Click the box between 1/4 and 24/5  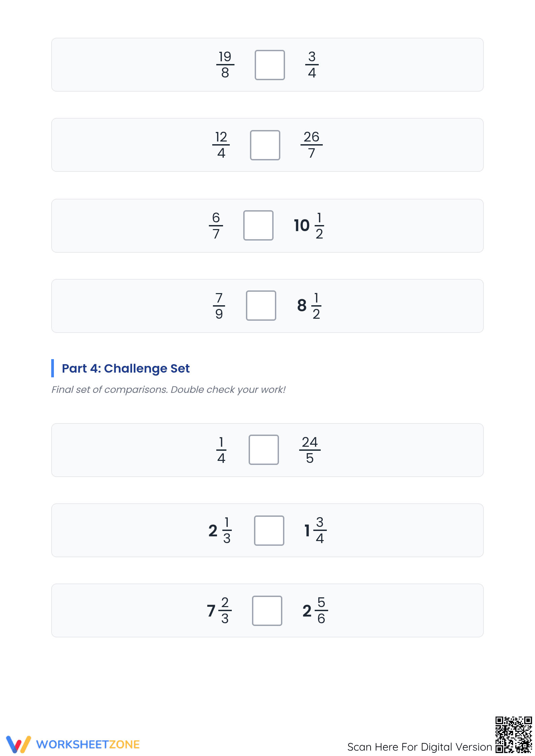[263, 450]
